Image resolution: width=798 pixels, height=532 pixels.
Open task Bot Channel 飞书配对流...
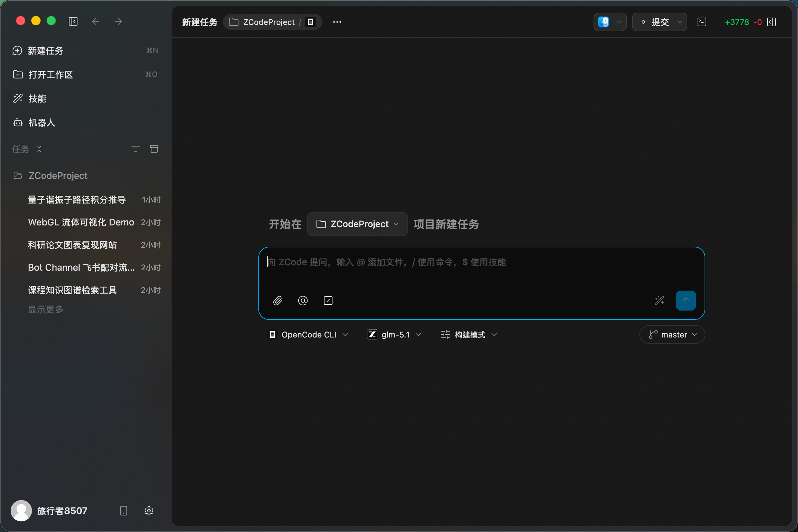coord(81,267)
